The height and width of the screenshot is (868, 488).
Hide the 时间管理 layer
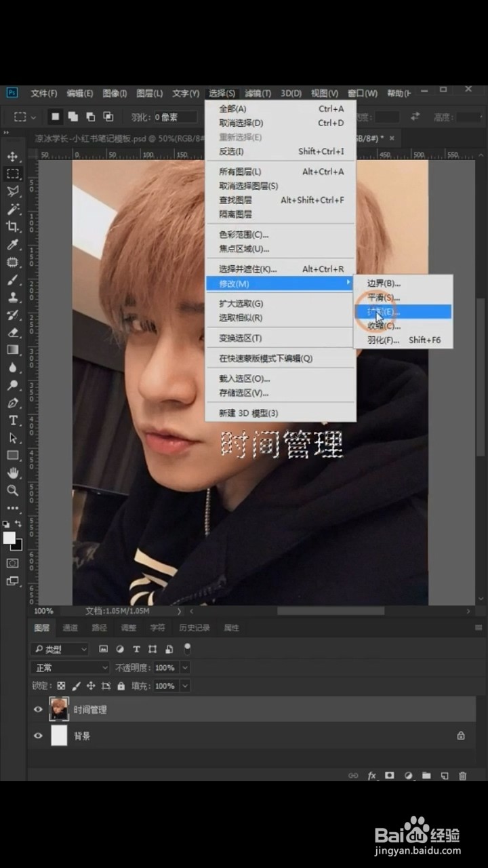38,709
